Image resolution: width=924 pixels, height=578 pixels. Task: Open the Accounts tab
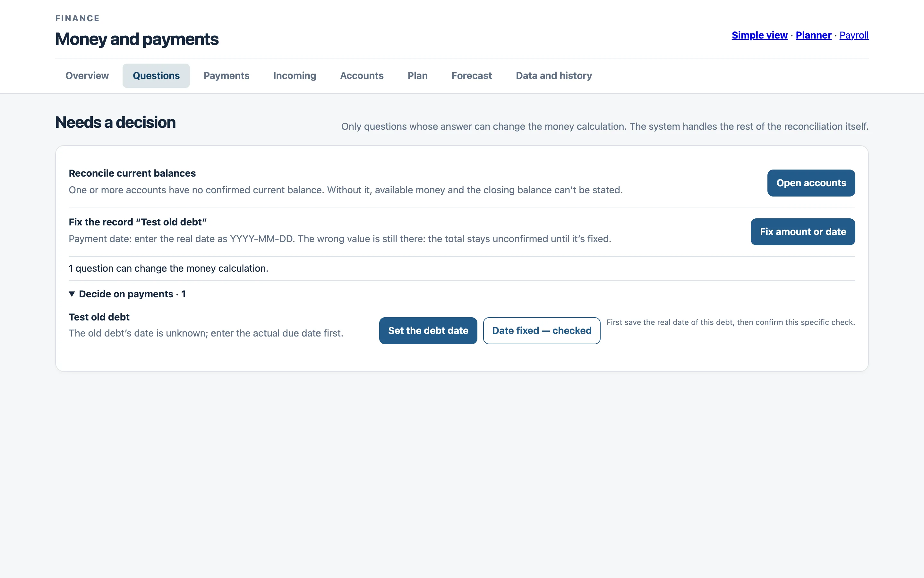click(362, 76)
